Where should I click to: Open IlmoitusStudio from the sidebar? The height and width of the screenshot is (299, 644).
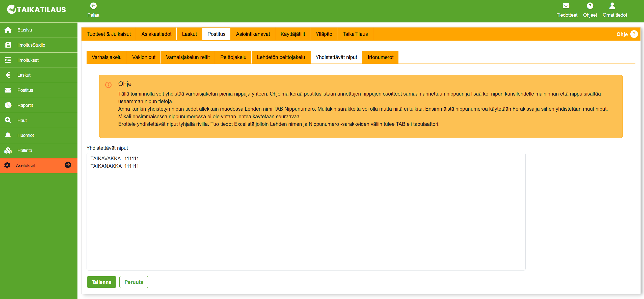click(31, 45)
